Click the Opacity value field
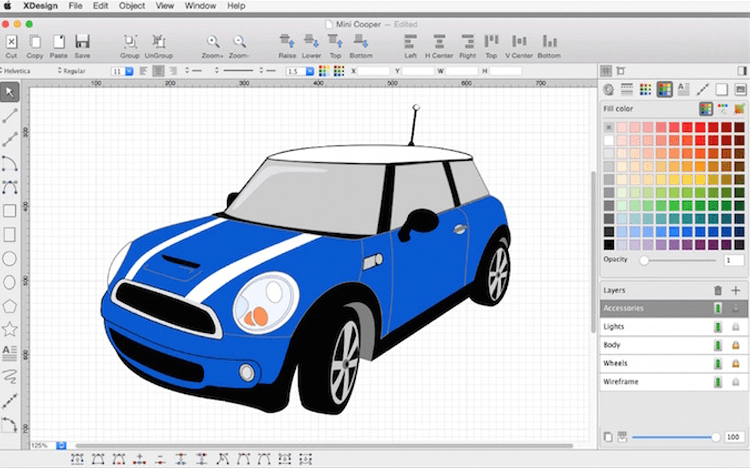750x468 pixels. (733, 260)
